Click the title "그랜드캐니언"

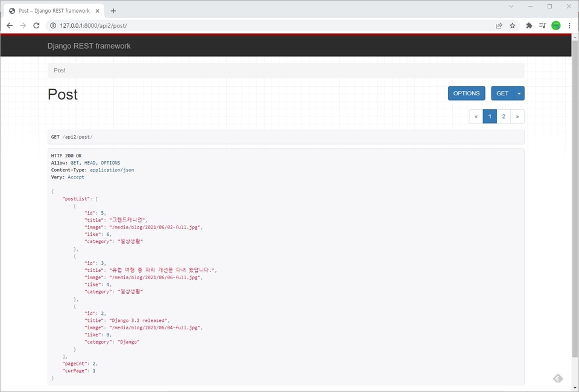pos(127,220)
